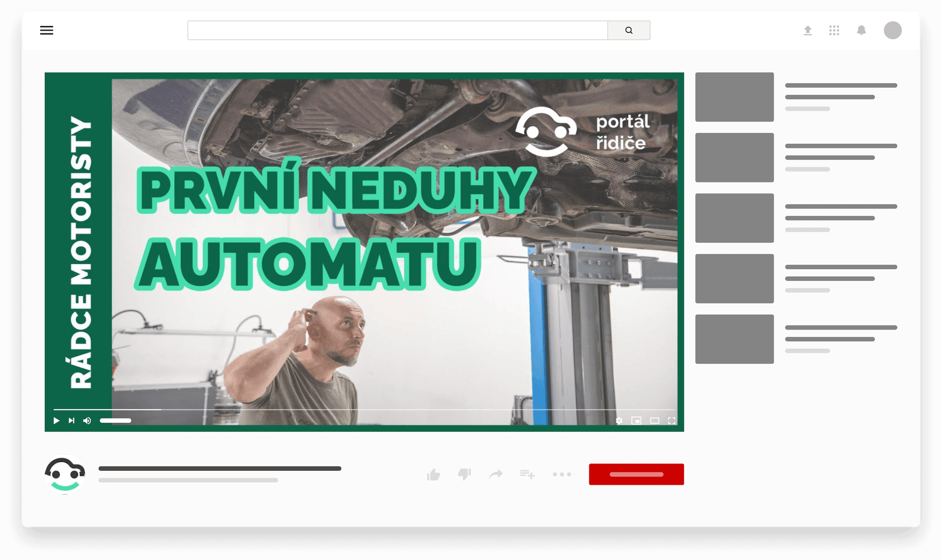Click the grid apps icon
Viewport: 942px width, 560px height.
coord(835,31)
